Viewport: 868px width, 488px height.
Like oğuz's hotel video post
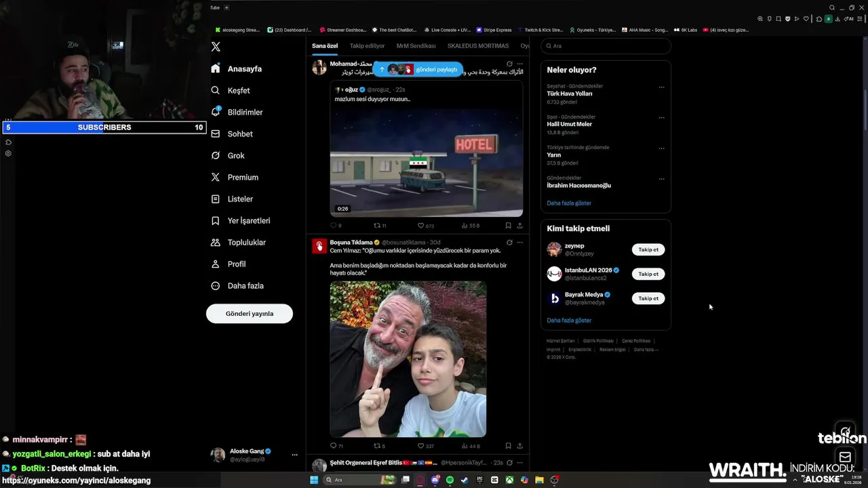point(425,226)
